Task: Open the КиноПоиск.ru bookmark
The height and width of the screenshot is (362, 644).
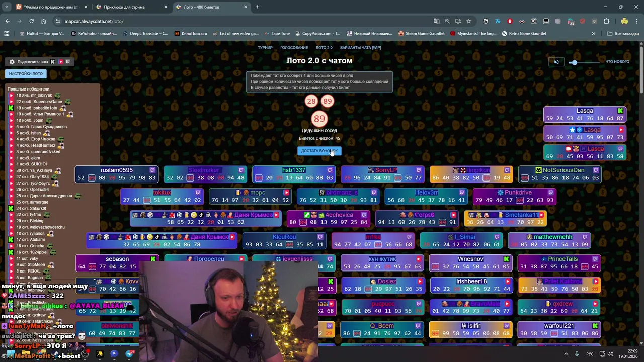Action: click(x=191, y=34)
